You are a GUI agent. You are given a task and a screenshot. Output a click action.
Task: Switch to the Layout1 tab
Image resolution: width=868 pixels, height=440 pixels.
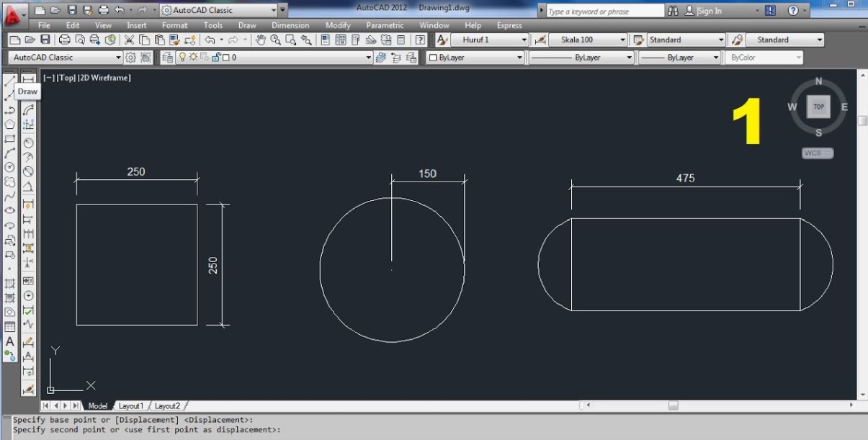pyautogui.click(x=132, y=405)
